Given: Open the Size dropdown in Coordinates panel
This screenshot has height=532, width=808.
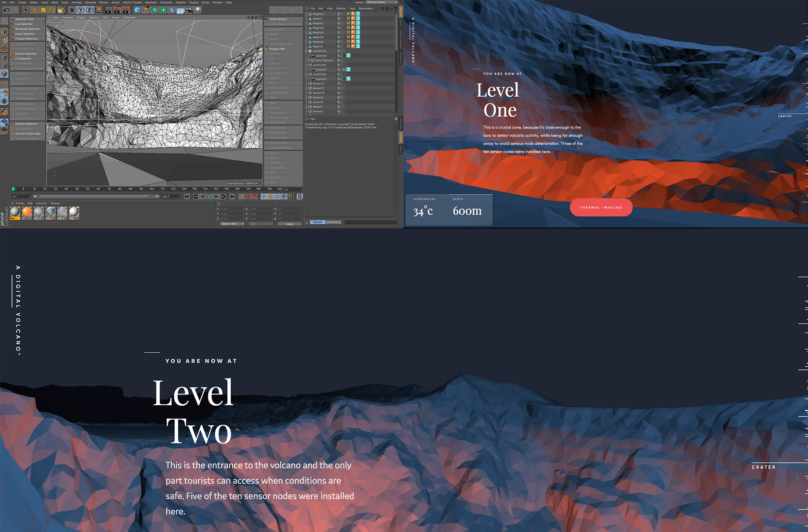Looking at the screenshot, I should (x=261, y=224).
